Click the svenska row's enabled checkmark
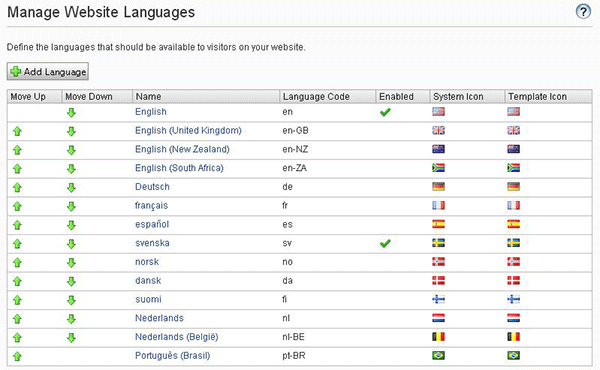600x370 pixels. pyautogui.click(x=385, y=243)
